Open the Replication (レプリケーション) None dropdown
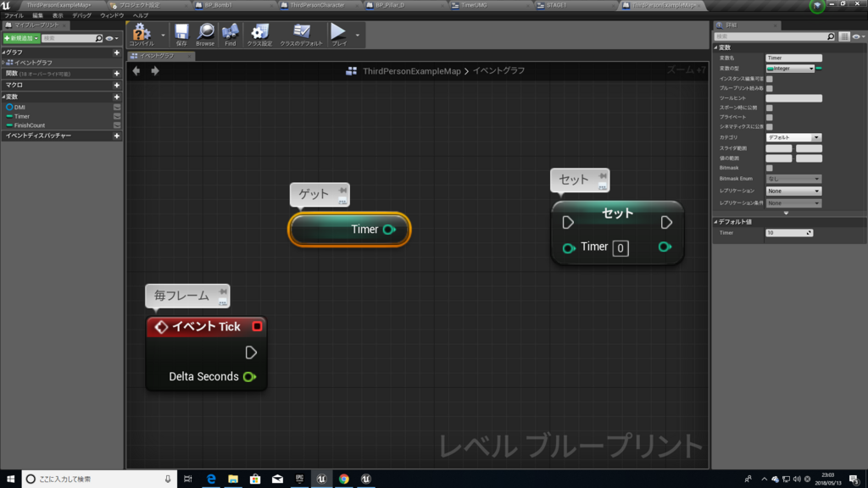Viewport: 868px width, 488px height. pos(793,191)
